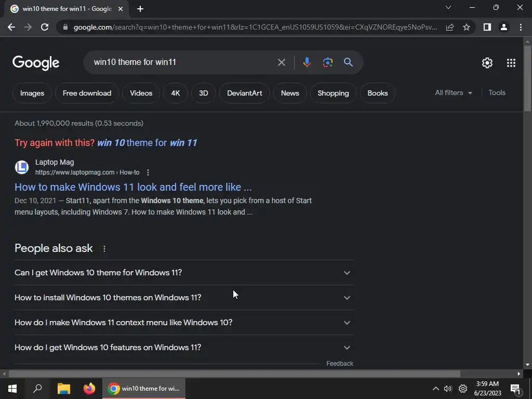This screenshot has width=532, height=399.
Task: Open Google quick settings gear
Action: 487,63
